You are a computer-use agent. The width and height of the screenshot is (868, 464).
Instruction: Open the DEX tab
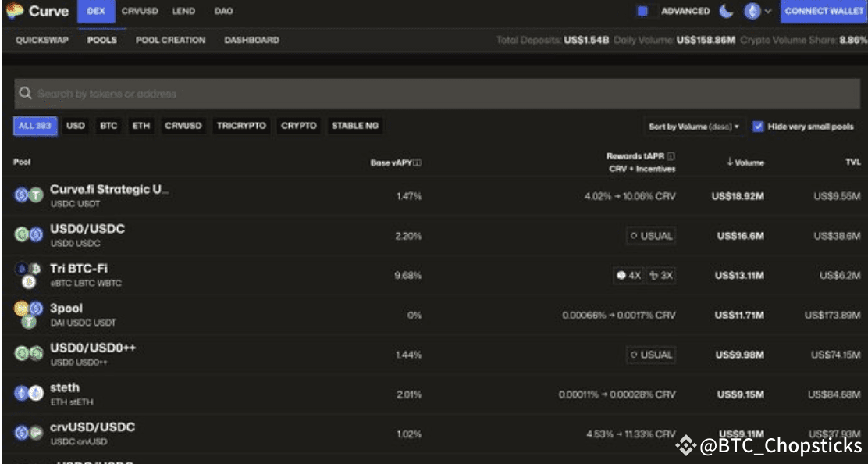coord(96,11)
